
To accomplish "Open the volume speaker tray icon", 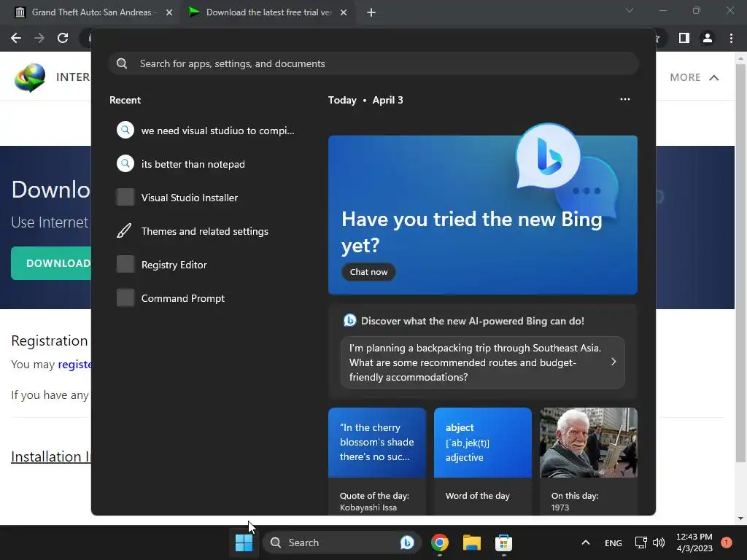I will [659, 542].
